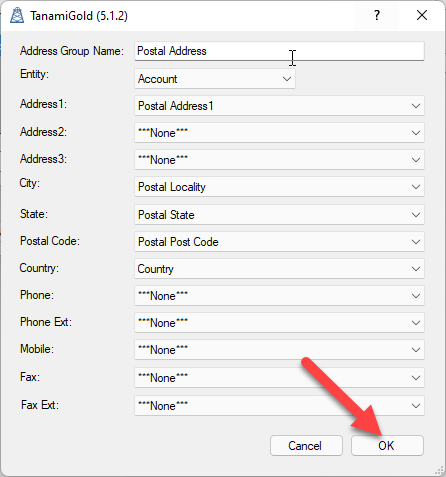Screen dimensions: 446x477
Task: Expand the Address1 dropdown
Action: click(x=279, y=106)
